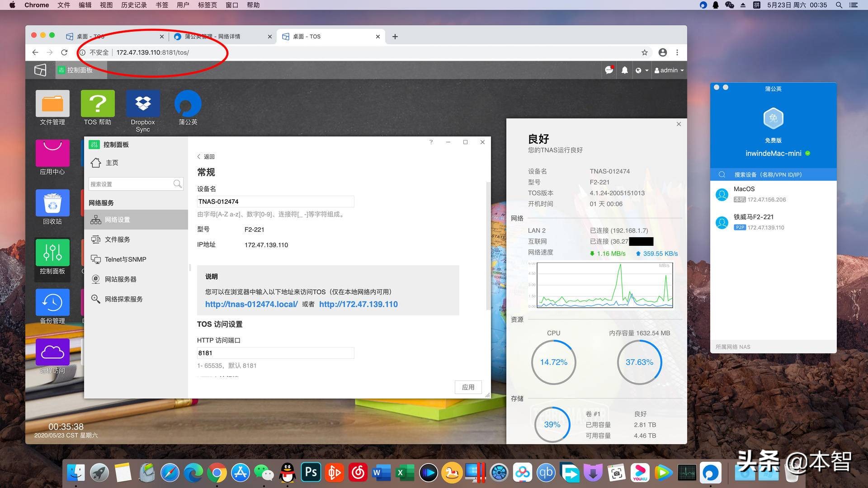868x488 pixels.
Task: Click the chat message icon in TOS toolbar
Action: (x=609, y=70)
